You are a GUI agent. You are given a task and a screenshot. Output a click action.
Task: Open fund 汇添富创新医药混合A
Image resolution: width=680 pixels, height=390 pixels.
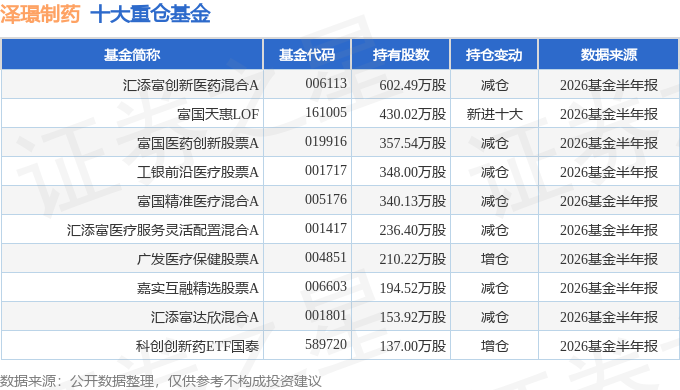point(191,85)
